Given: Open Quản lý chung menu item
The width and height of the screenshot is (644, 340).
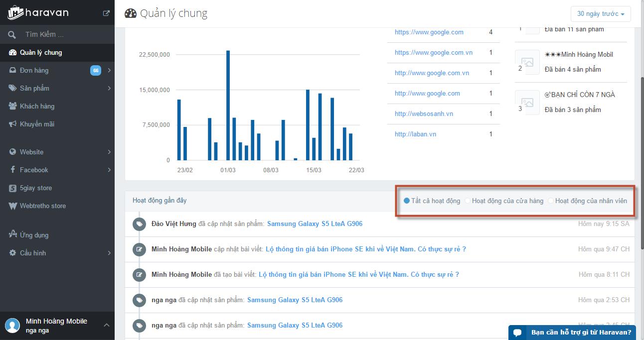Looking at the screenshot, I should click(57, 52).
